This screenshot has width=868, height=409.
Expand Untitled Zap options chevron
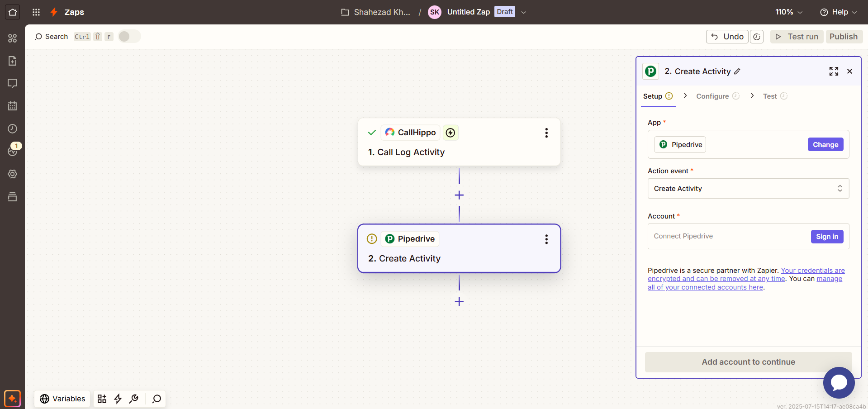(524, 12)
